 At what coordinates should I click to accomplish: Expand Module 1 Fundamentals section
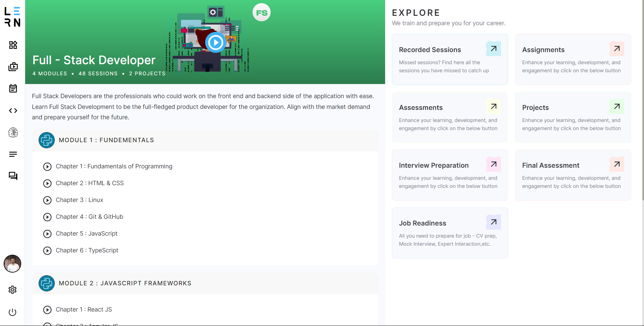pyautogui.click(x=106, y=140)
